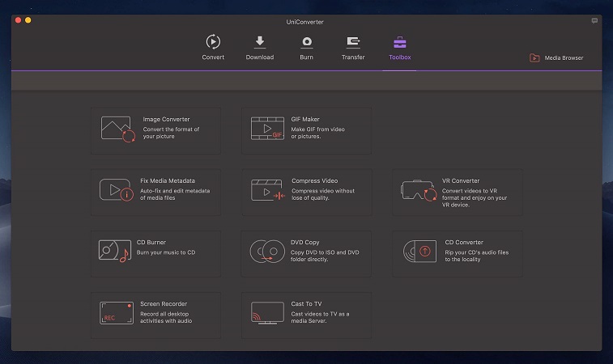Viewport: 613px width, 364px height.
Task: Click the Cast To TV screen icon
Action: pyautogui.click(x=267, y=313)
